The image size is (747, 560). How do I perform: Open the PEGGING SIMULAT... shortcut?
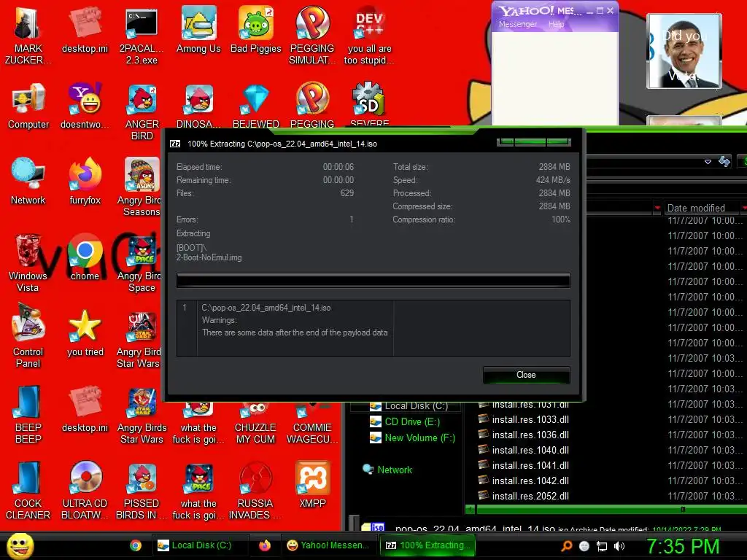coord(312,36)
